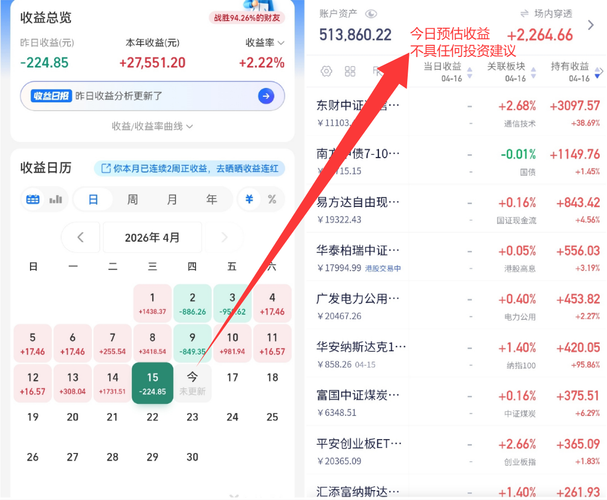The image size is (607, 500).
Task: Open holding 富国中证煤炭…
Action: point(457,403)
